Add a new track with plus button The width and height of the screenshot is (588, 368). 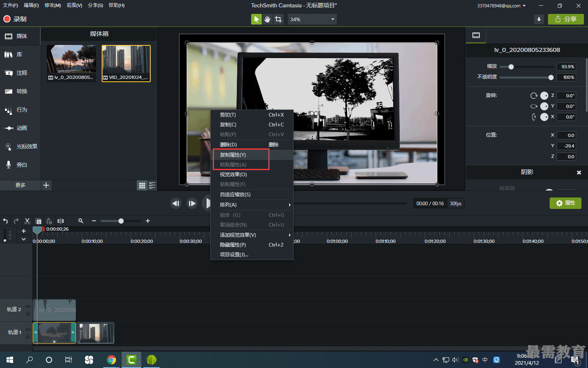[x=24, y=231]
